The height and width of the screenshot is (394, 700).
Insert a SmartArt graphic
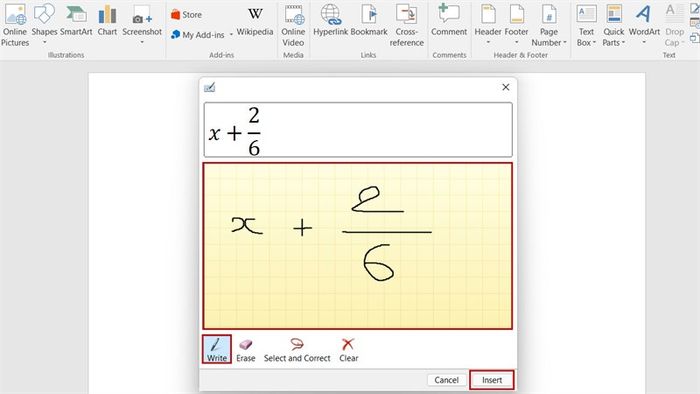pyautogui.click(x=76, y=21)
